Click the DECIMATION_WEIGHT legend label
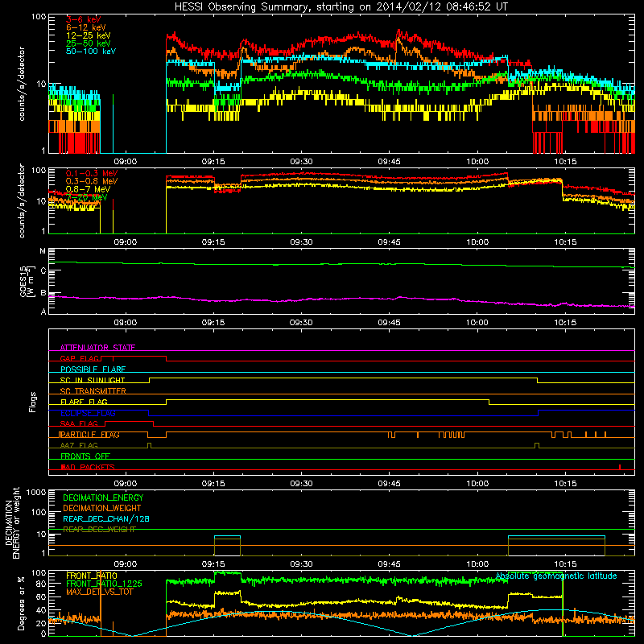This screenshot has height=644, width=644. coord(102,508)
